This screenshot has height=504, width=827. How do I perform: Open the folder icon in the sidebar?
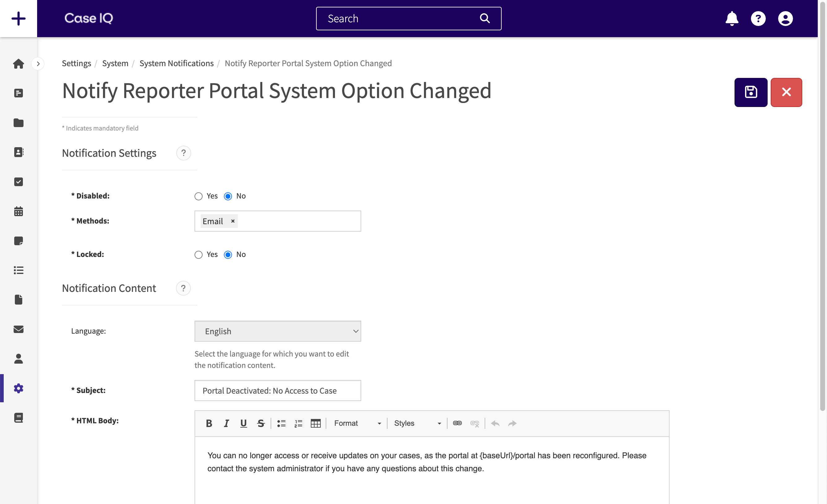click(19, 123)
